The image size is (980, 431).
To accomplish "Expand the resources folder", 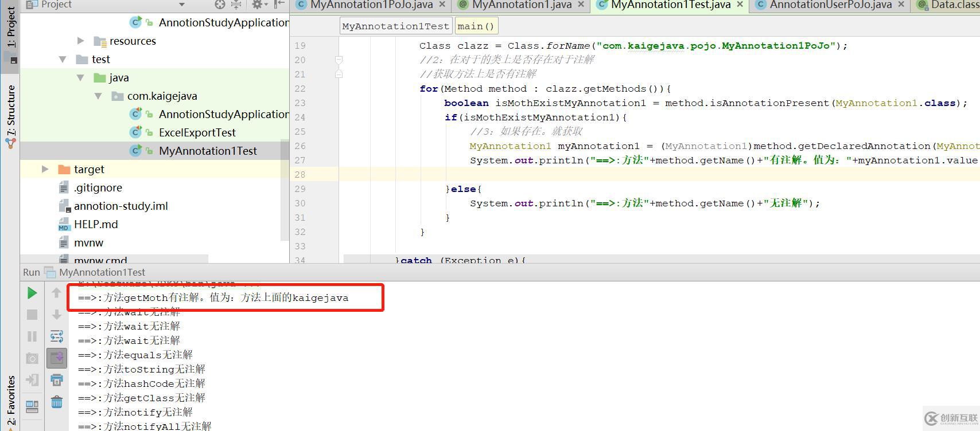I will 81,41.
